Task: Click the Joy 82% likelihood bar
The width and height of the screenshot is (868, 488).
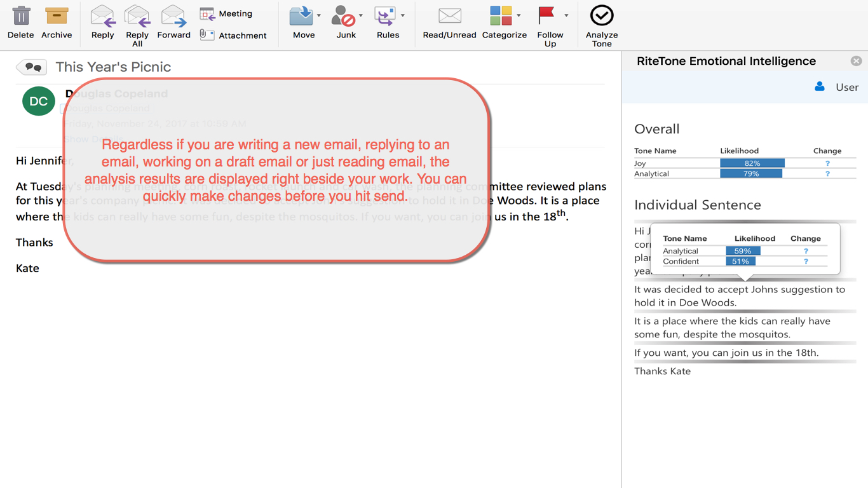Action: coord(752,163)
